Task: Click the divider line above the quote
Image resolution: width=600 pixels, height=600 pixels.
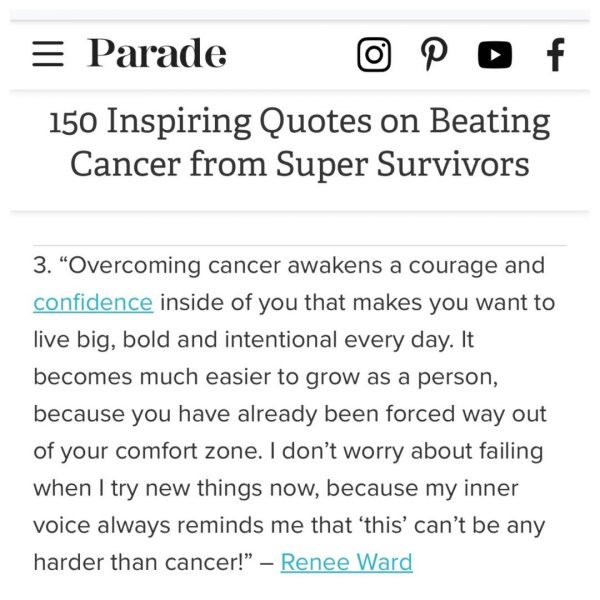Action: pyautogui.click(x=300, y=245)
